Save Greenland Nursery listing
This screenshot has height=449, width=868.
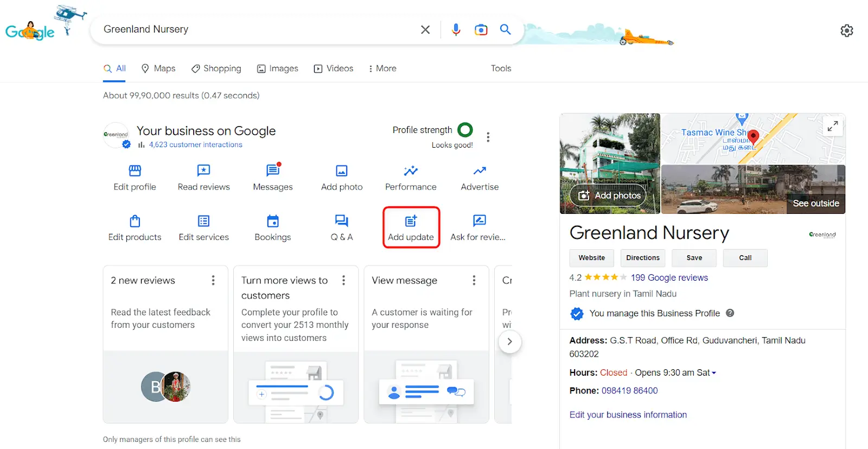694,258
